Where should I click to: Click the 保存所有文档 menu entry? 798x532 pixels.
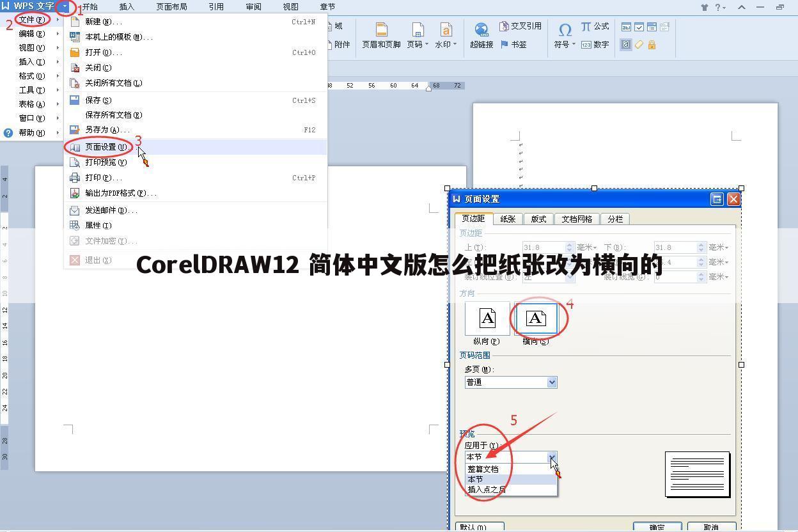[x=196, y=115]
